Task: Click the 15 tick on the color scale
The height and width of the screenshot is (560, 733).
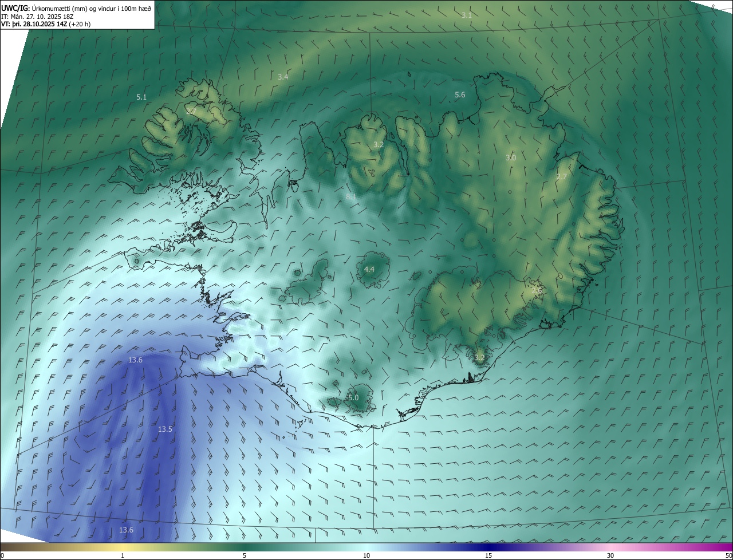Action: pos(488,555)
